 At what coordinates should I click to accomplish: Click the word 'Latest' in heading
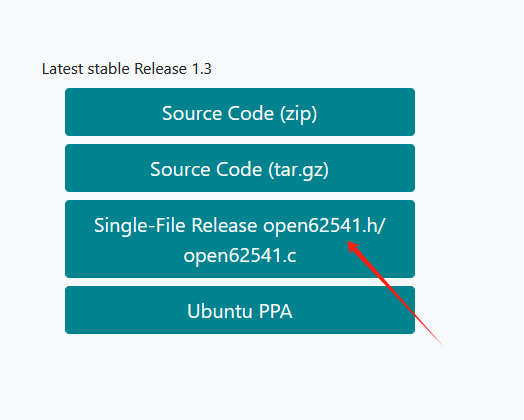coord(62,69)
